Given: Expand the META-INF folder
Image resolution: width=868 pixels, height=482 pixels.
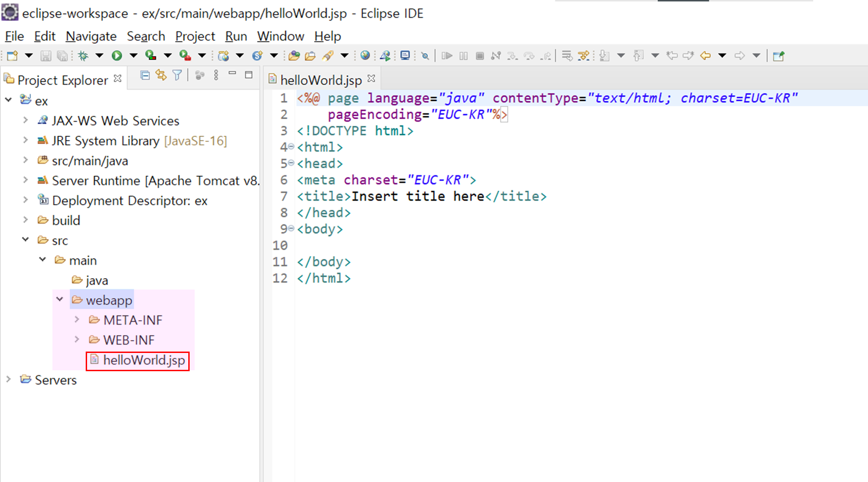Looking at the screenshot, I should (x=77, y=320).
